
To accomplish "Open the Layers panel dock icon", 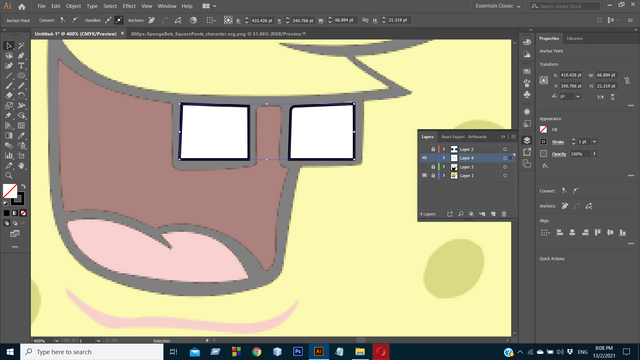I will 527,140.
